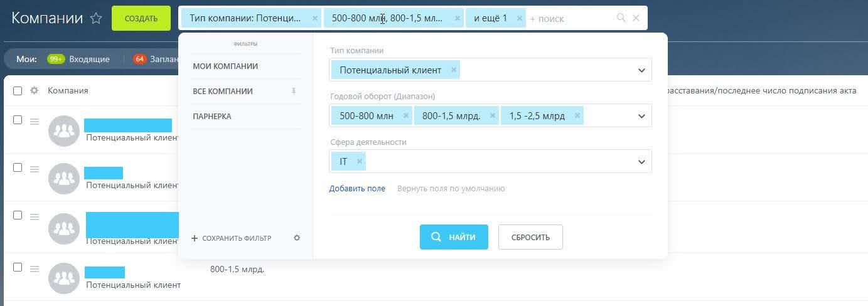This screenshot has height=306, width=868.
Task: Click the Добавить поле link
Action: (x=357, y=188)
